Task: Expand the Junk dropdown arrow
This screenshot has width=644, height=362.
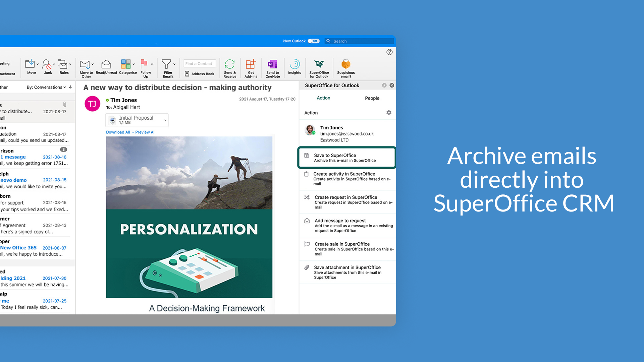Action: 54,64
